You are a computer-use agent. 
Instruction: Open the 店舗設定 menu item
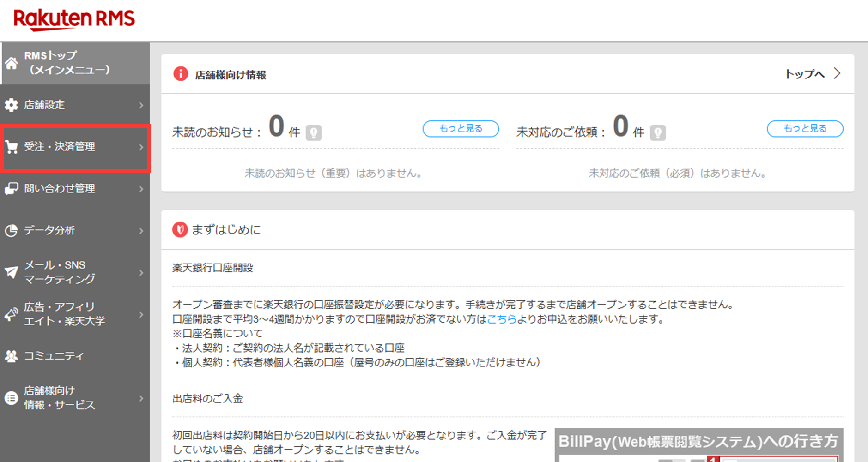(75, 105)
